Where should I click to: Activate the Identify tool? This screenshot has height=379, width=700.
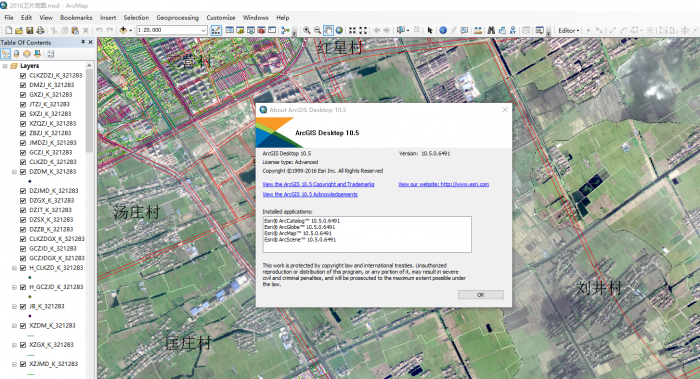point(443,30)
